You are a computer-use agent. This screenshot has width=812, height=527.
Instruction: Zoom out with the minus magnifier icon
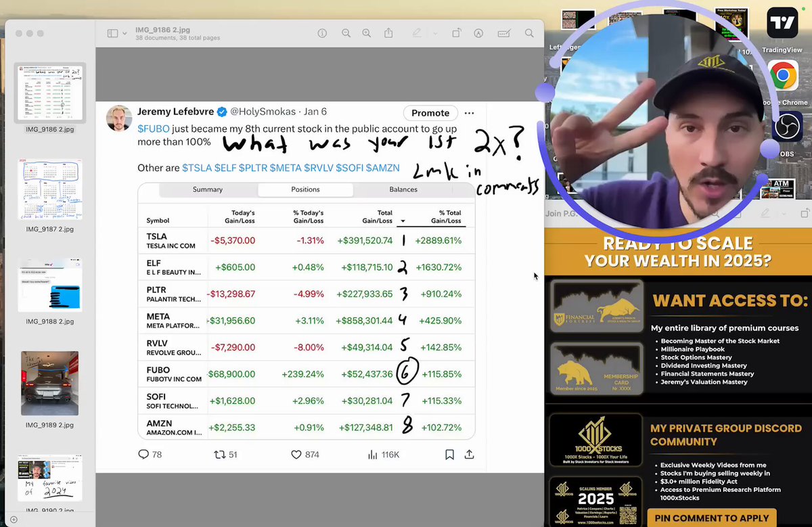[346, 33]
